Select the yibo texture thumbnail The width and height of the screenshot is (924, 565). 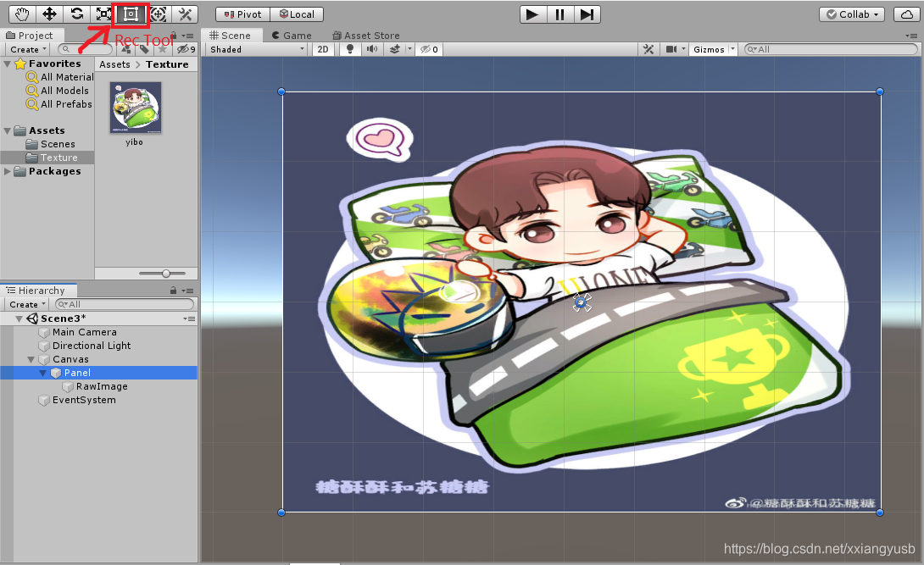(x=135, y=108)
